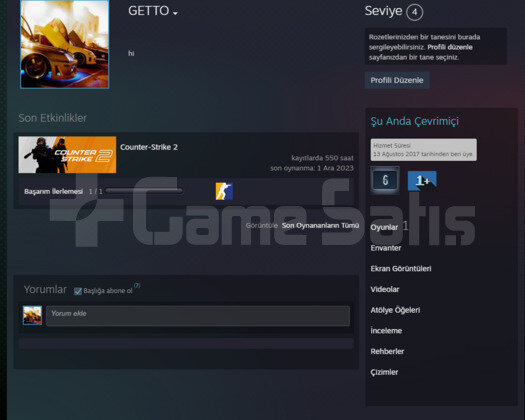Open the Çizimler artwork section

[x=384, y=372]
